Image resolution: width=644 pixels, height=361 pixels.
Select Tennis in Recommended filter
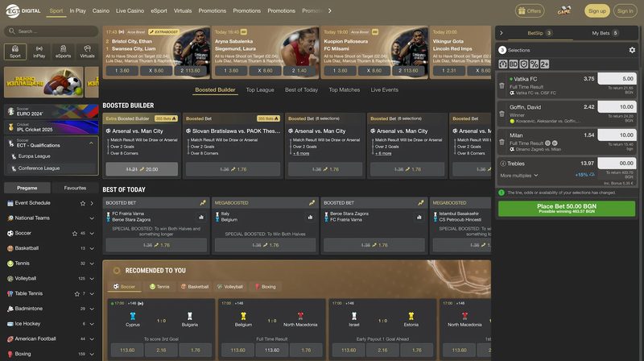click(159, 287)
